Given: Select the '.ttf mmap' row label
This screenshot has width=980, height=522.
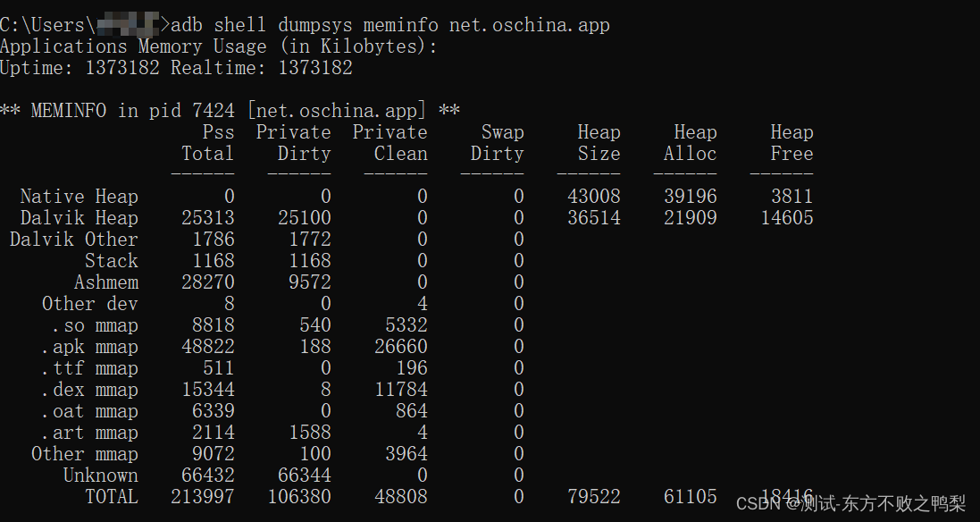Looking at the screenshot, I should point(90,368).
